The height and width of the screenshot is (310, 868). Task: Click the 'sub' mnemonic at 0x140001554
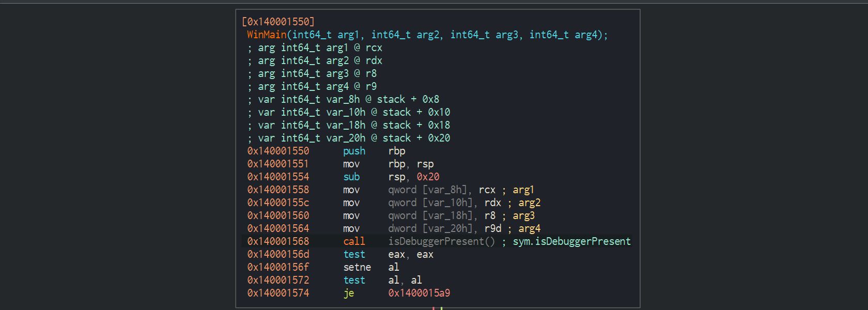[351, 177]
